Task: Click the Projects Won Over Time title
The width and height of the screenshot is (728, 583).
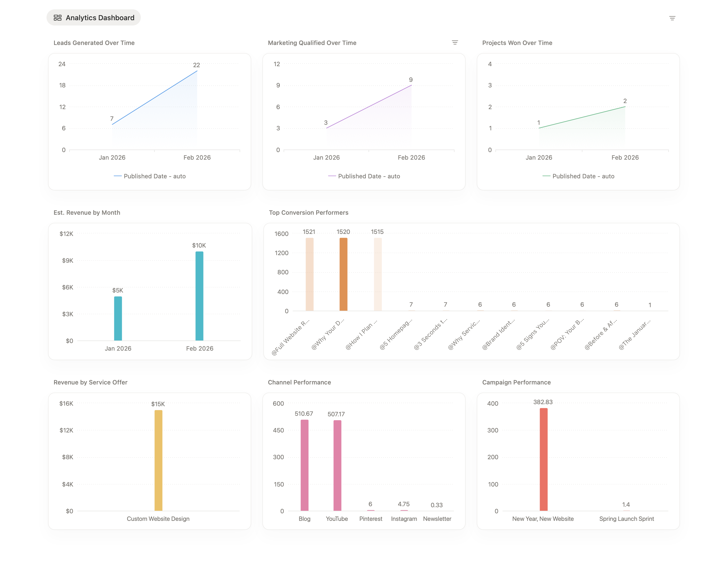Action: 517,43
